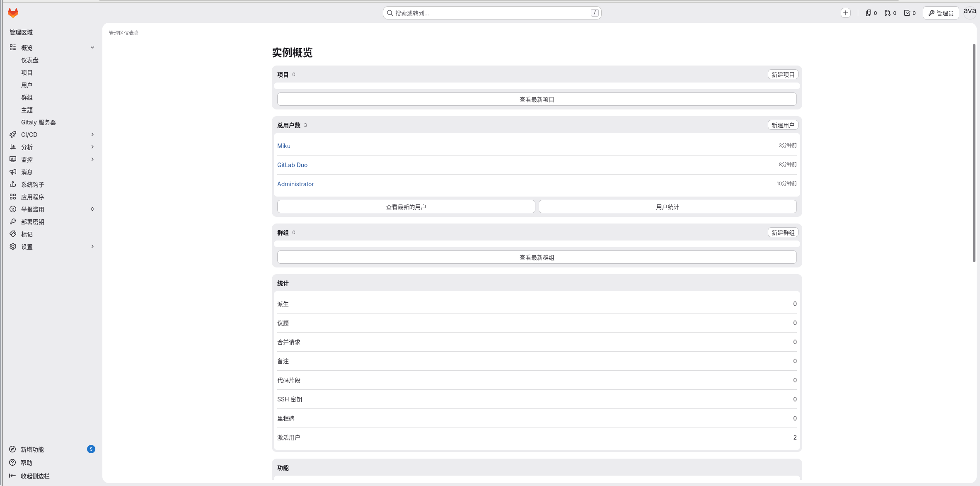Screen dimensions: 980x486
Task: Open the Administrator user link
Action: (295, 184)
